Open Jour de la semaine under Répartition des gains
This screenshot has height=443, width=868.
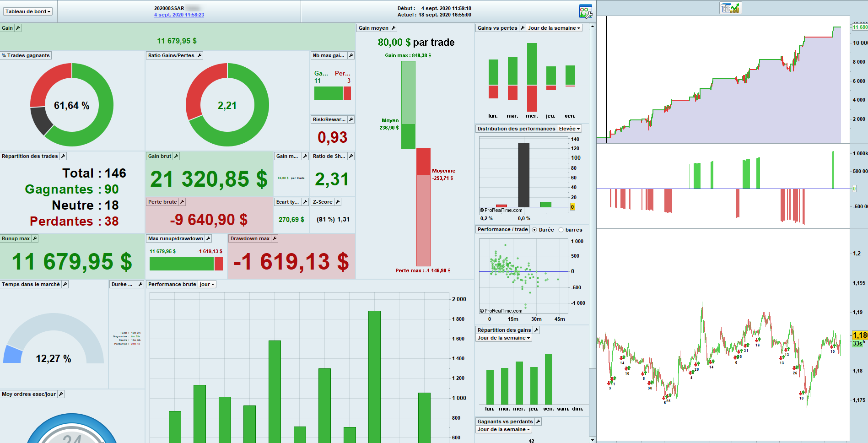click(504, 338)
